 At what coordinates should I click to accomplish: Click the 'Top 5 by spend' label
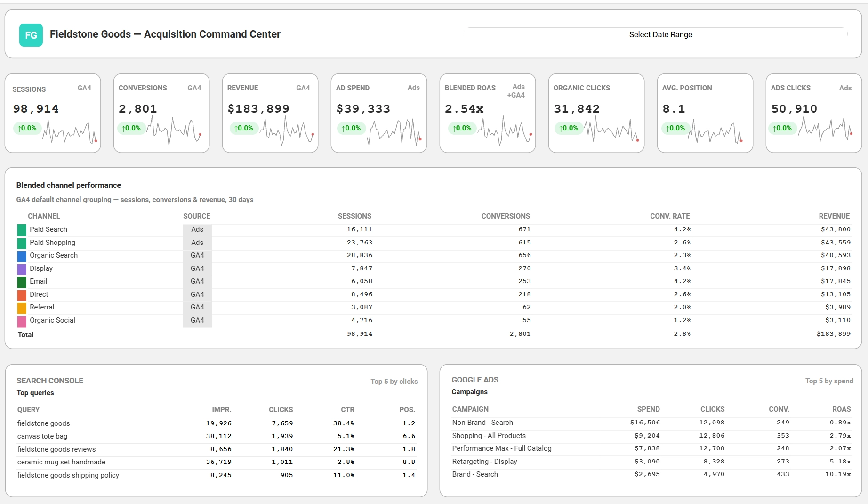click(829, 381)
